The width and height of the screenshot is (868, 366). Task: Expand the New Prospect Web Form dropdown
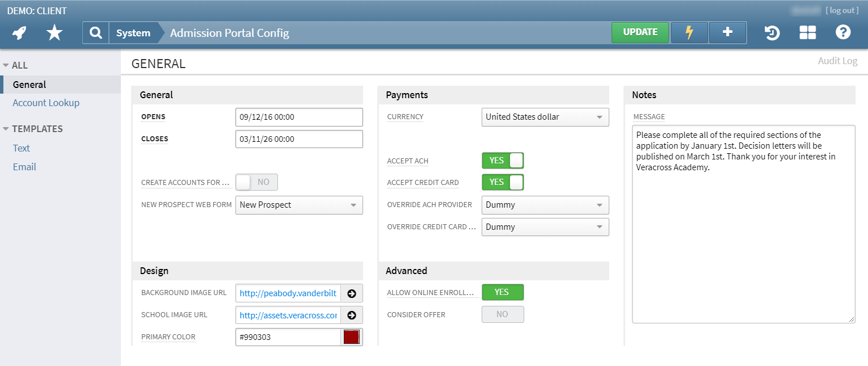click(x=299, y=205)
